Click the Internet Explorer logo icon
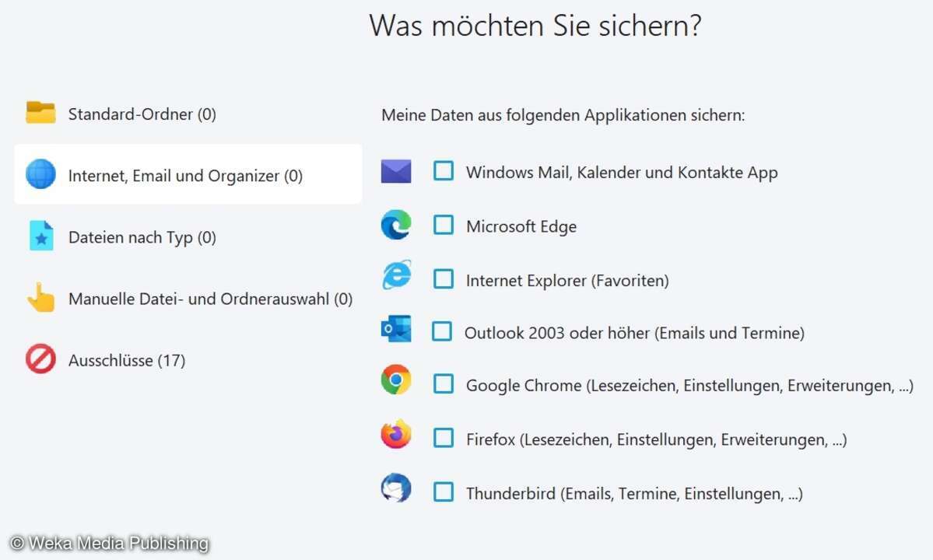The image size is (933, 560). pyautogui.click(x=396, y=275)
